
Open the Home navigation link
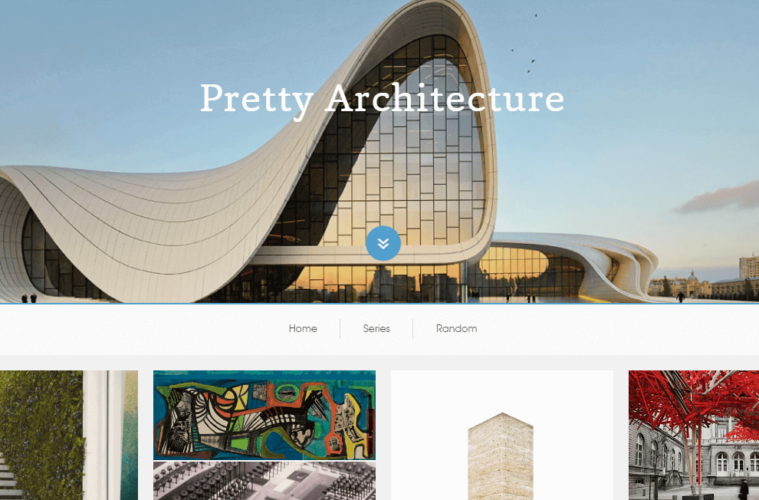pos(303,329)
